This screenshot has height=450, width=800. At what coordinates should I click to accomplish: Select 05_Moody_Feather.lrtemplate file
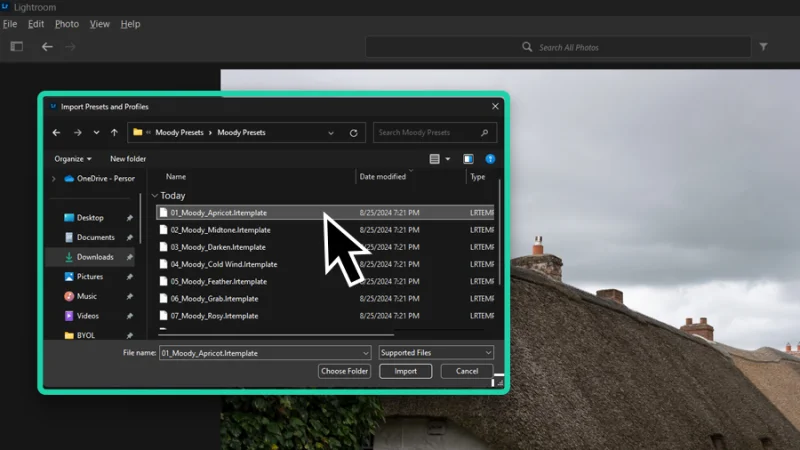(x=325, y=282)
